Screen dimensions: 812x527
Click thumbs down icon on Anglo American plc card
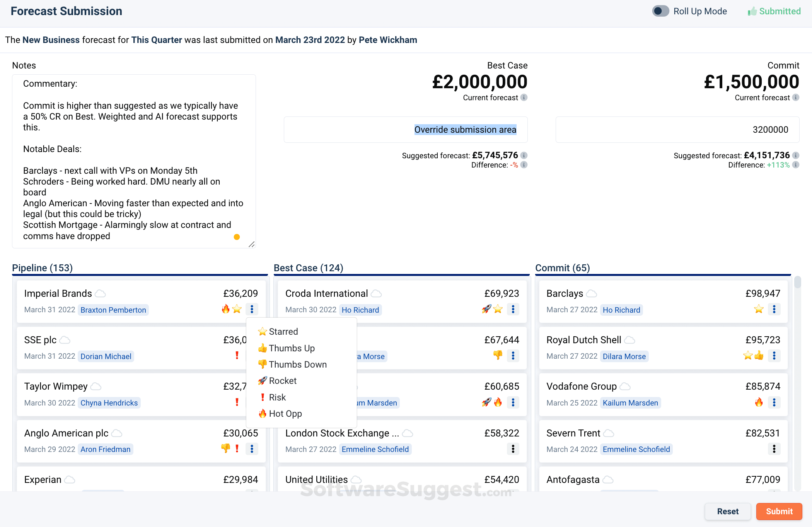point(225,448)
